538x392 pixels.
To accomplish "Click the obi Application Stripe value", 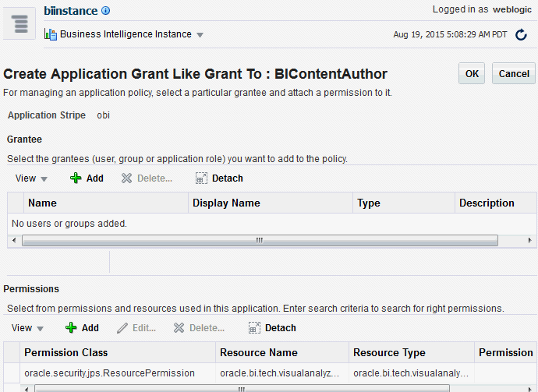I will 103,115.
